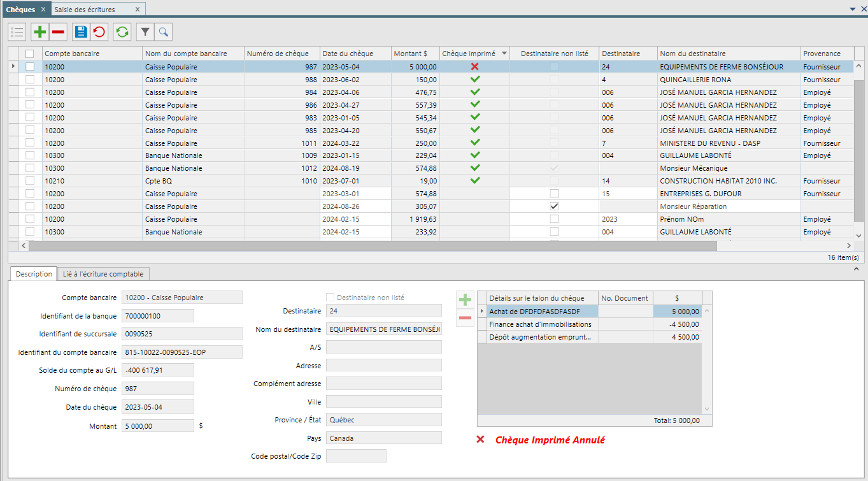
Task: Open the search magnifier tool
Action: point(163,32)
